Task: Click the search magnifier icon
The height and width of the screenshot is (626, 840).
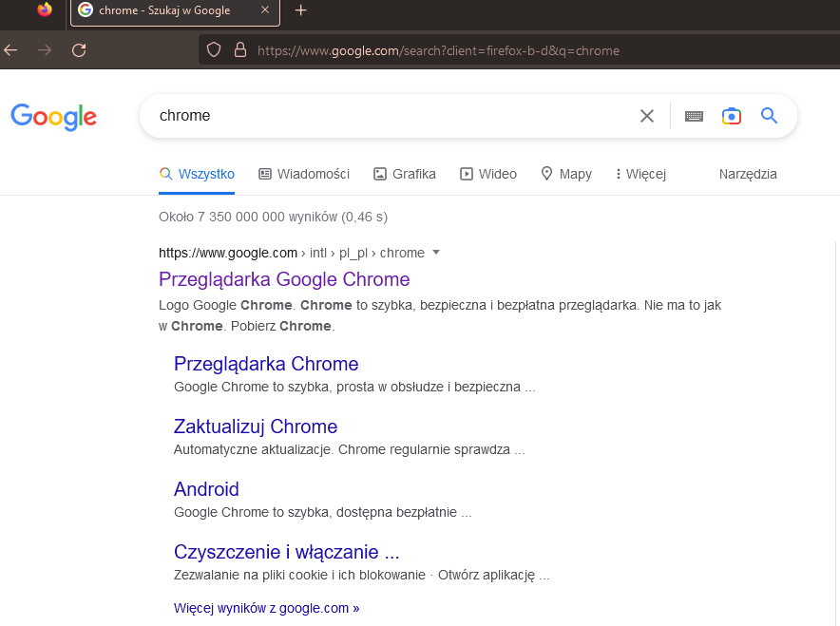Action: pos(769,115)
